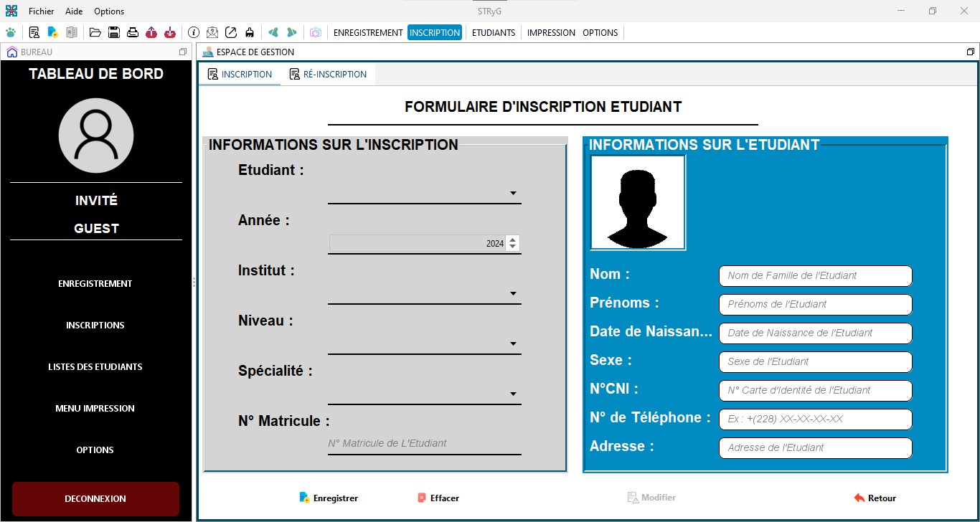Click the Retour button
The width and height of the screenshot is (980, 522).
click(875, 498)
